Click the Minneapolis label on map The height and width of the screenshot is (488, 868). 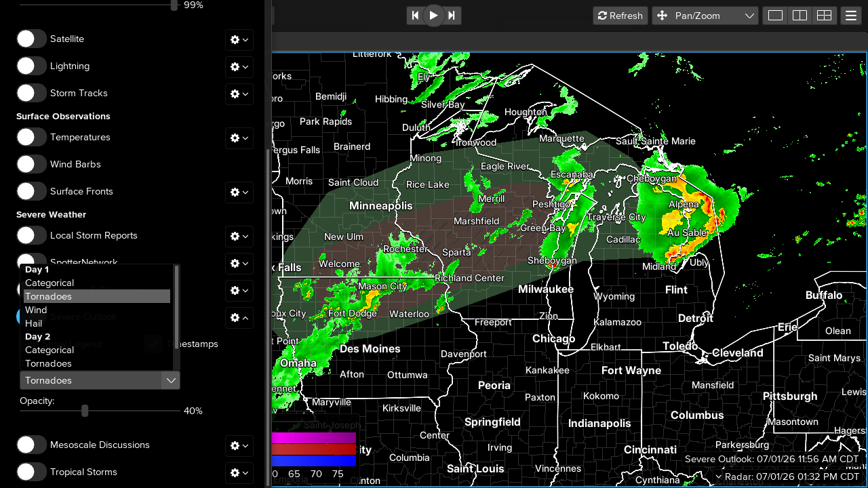(x=381, y=205)
